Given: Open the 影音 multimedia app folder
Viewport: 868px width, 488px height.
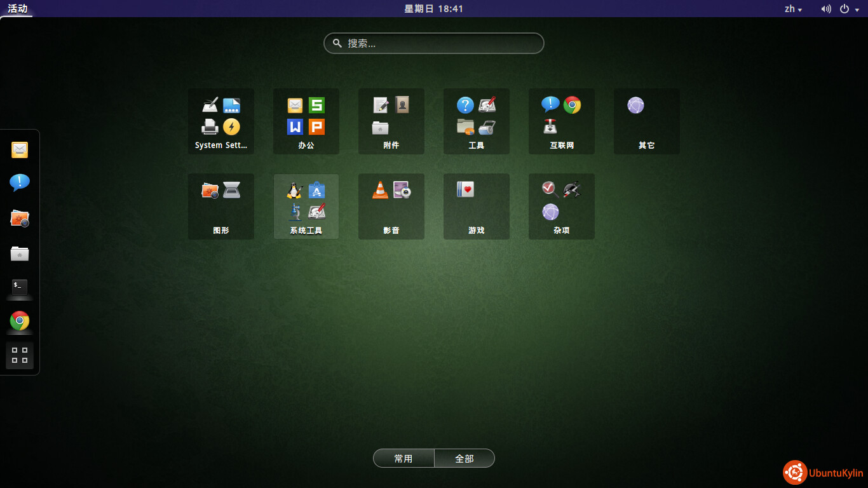Looking at the screenshot, I should 391,207.
